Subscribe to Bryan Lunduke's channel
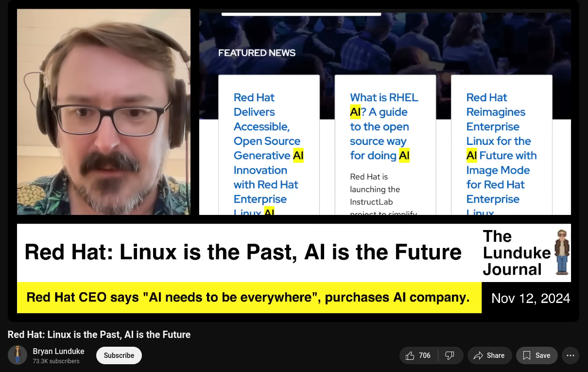Screen dimensions: 588x372 119,355
